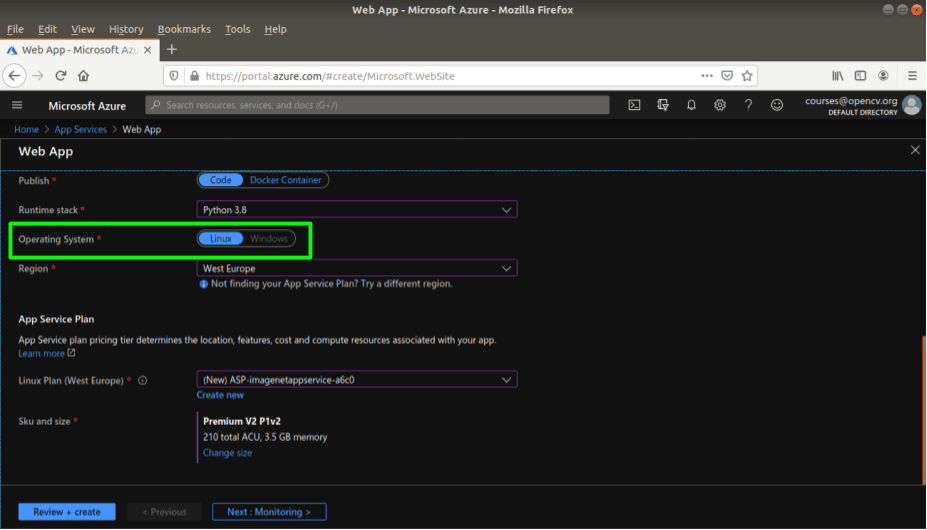This screenshot has height=530, width=927.
Task: Toggle the Firefox sidebar icon
Action: [860, 76]
